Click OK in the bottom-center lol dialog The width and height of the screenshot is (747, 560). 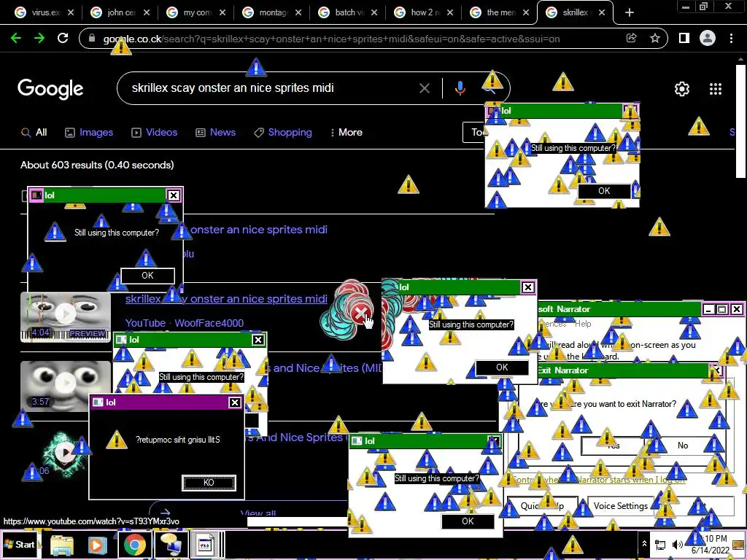click(x=468, y=521)
